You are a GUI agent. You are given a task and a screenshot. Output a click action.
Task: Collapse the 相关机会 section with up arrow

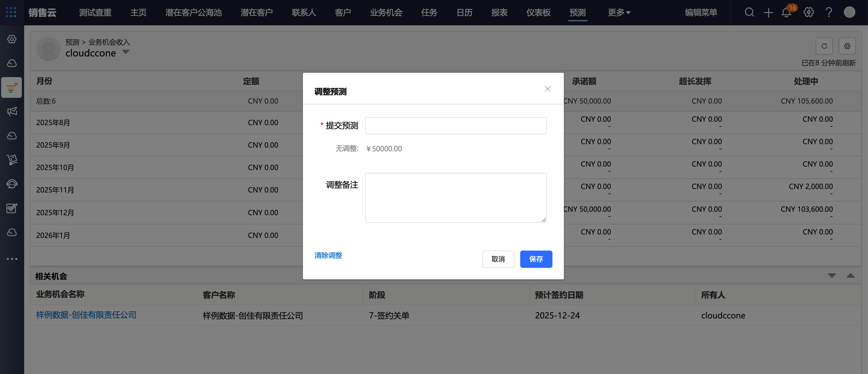tap(850, 275)
